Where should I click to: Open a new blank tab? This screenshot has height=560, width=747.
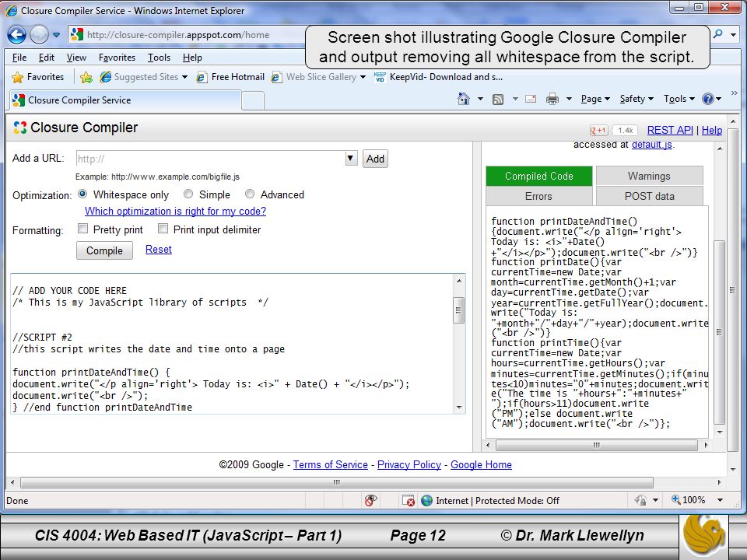(253, 100)
